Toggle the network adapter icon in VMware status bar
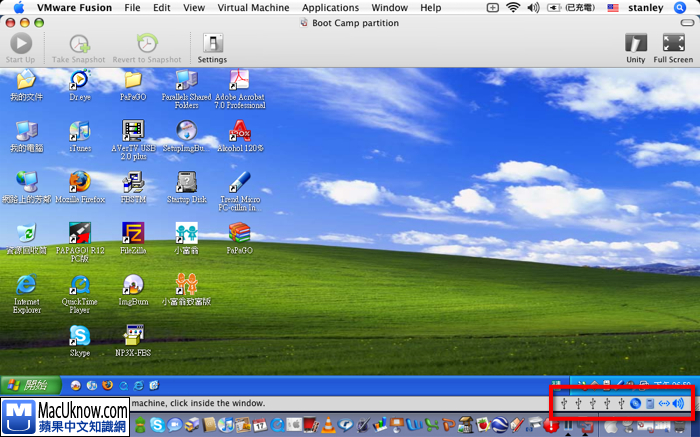The height and width of the screenshot is (437, 700). 664,404
